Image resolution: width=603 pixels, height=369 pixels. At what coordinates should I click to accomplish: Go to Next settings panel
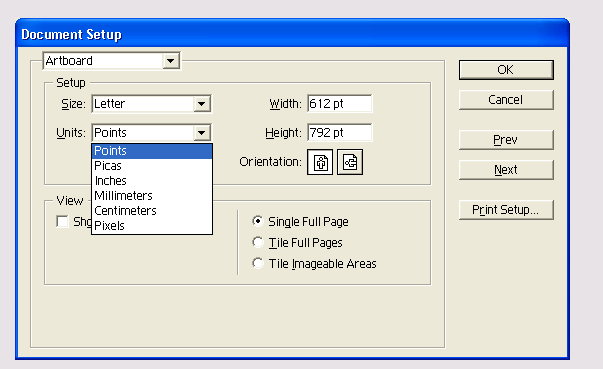506,170
